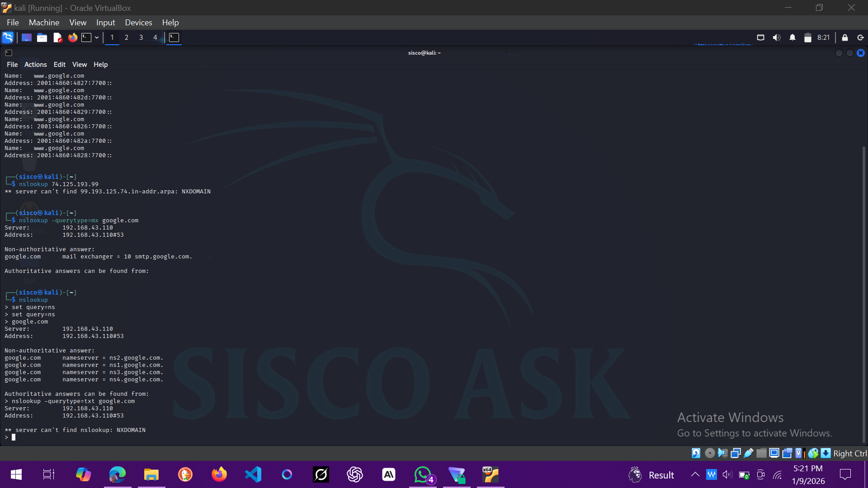Launch the text editor icon in Kali panel
The height and width of the screenshot is (488, 868).
click(x=57, y=38)
